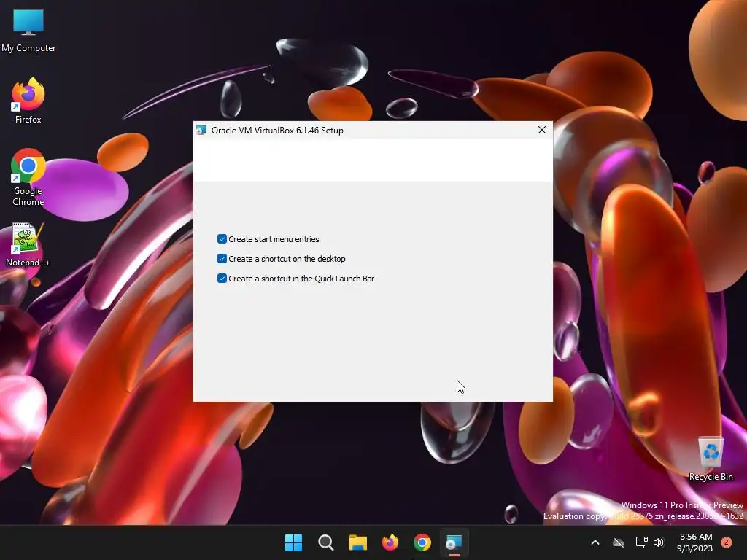Select the Notepad++ desktop shortcut
This screenshot has width=747, height=560.
pos(28,244)
